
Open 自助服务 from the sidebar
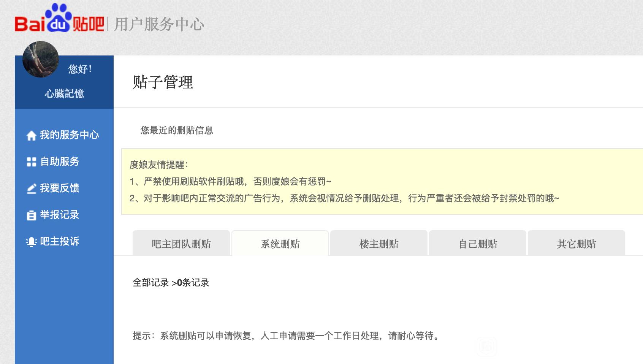click(x=60, y=161)
